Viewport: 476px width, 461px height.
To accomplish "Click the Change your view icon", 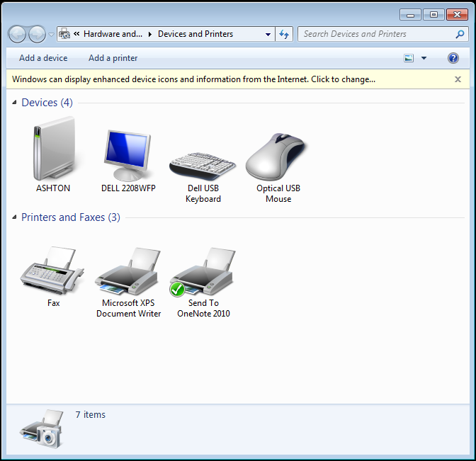I will pos(409,57).
